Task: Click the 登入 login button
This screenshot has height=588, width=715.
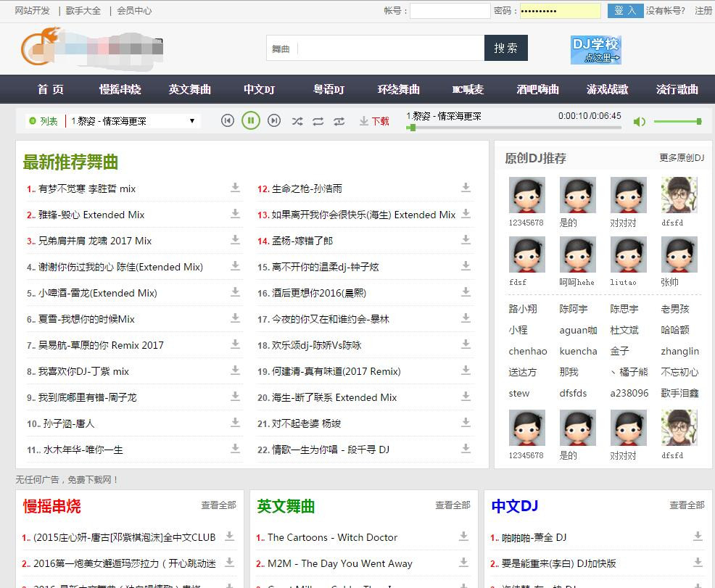Action: [x=624, y=11]
